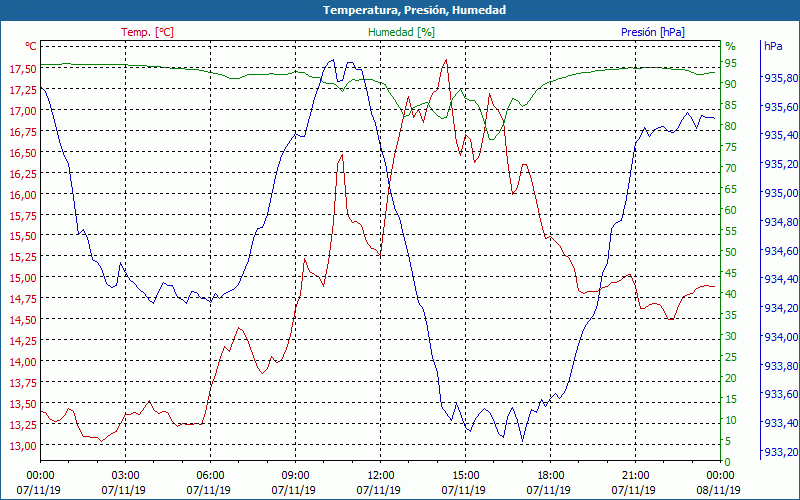Click the "17,25" temperature tick label
Viewport: 800px width, 500px height.
tap(23, 90)
